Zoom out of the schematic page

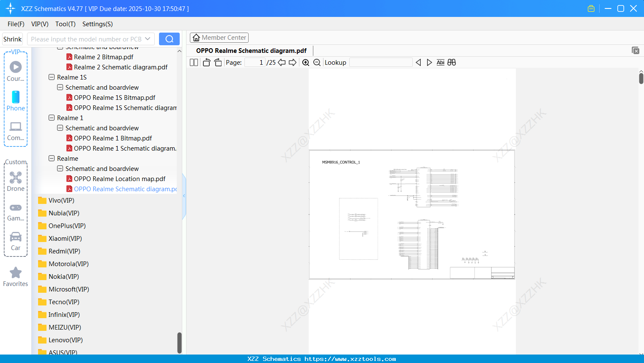click(316, 62)
